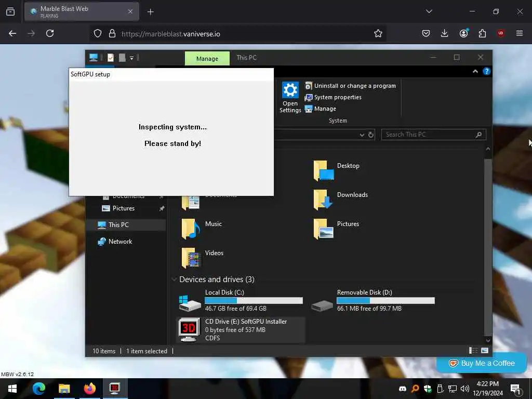
Task: Select CD Drive (E:) SoftGPU Installer
Action: point(241,329)
